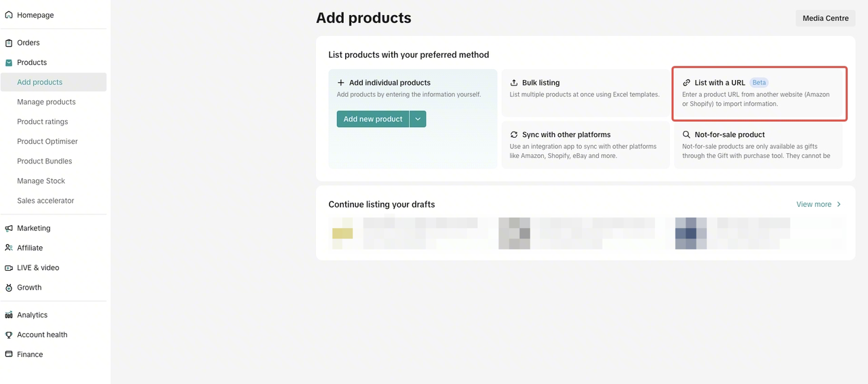Click the LIVE & video camera icon
The image size is (868, 384).
pyautogui.click(x=9, y=268)
